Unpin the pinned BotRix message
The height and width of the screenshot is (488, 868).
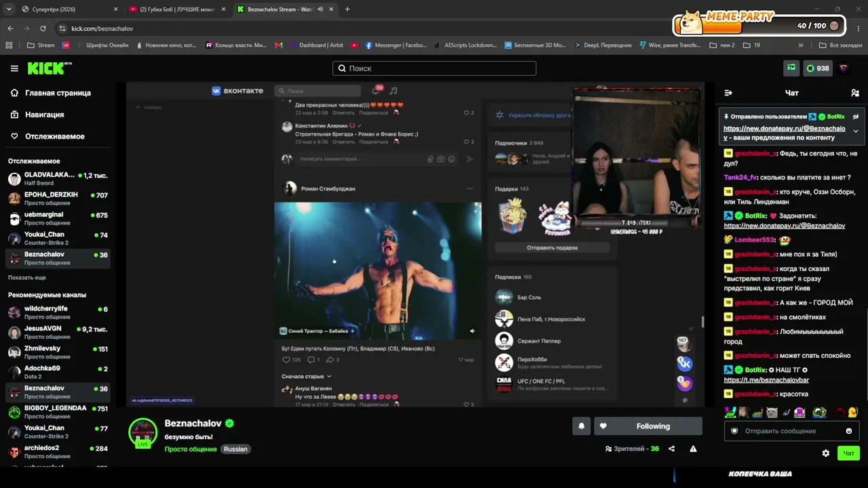coord(856,117)
